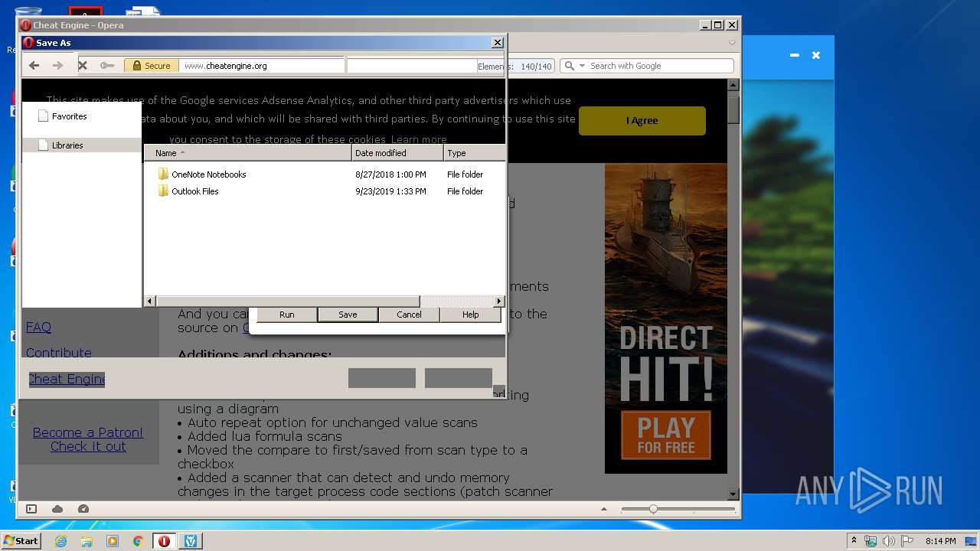The image size is (980, 551).
Task: Click the Save button in download dialog
Action: pos(348,315)
